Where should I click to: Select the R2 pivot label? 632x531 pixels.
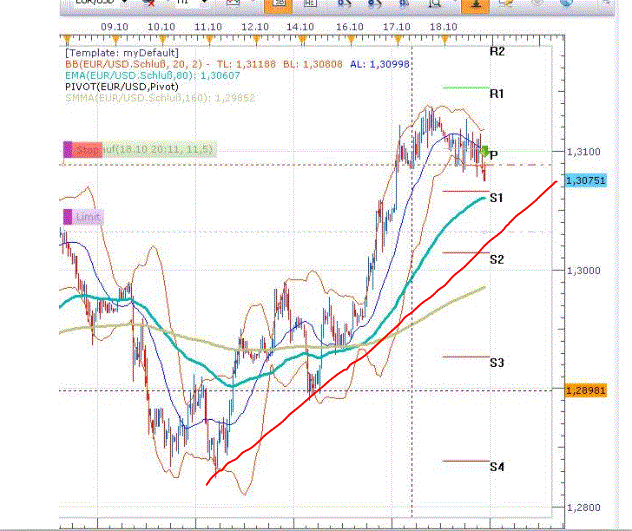point(497,52)
